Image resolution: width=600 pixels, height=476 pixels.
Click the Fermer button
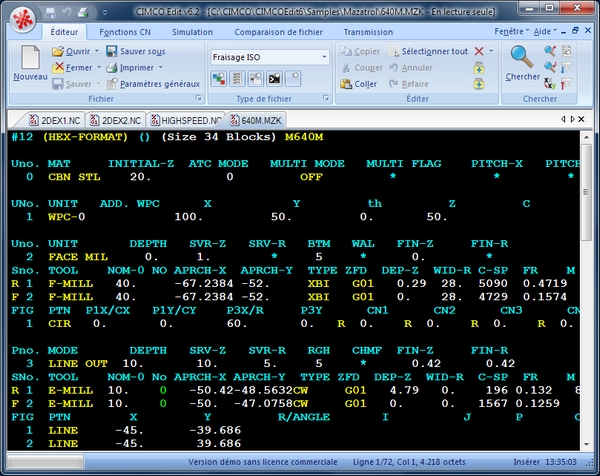(x=73, y=68)
